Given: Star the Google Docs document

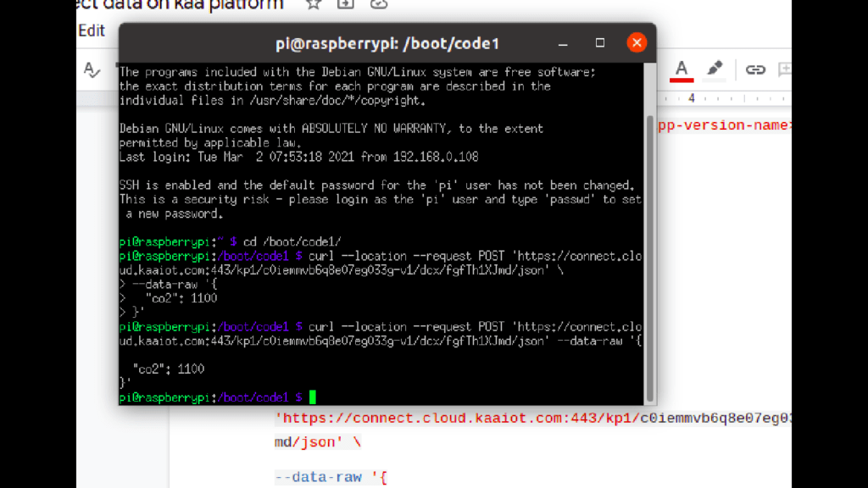Looking at the screenshot, I should 314,4.
